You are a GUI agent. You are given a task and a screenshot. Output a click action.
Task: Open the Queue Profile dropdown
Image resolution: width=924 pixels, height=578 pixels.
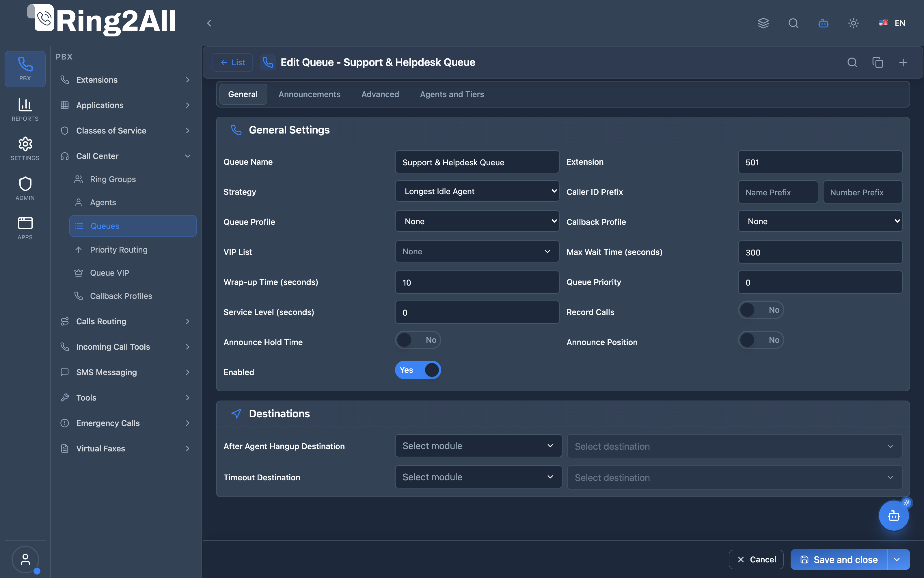click(477, 221)
